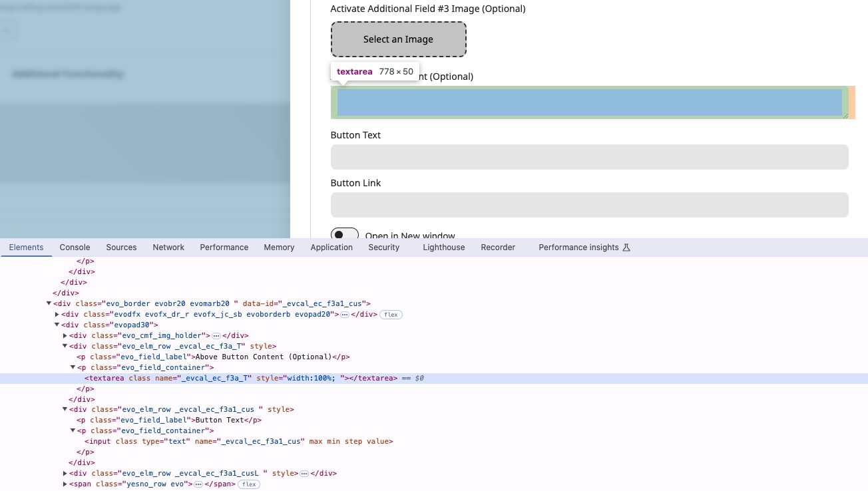This screenshot has height=491, width=868.
Task: Focus the Button Text input field
Action: [x=590, y=157]
